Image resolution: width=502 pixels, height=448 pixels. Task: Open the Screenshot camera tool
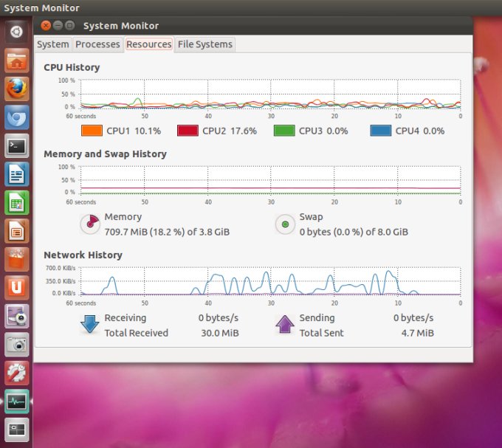pyautogui.click(x=17, y=345)
